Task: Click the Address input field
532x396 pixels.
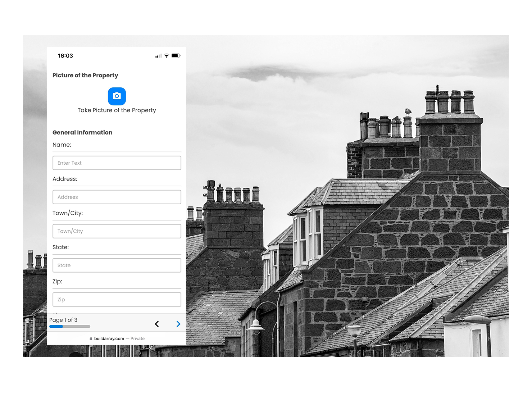Action: 117,197
